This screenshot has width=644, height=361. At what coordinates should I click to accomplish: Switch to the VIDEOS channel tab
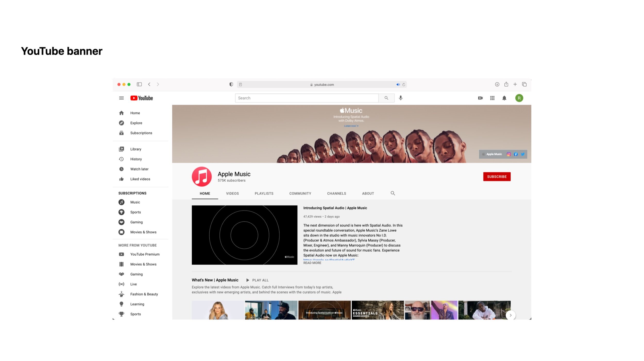pyautogui.click(x=232, y=194)
